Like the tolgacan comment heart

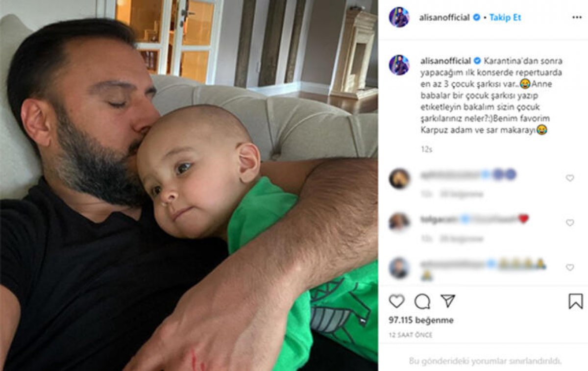click(570, 223)
